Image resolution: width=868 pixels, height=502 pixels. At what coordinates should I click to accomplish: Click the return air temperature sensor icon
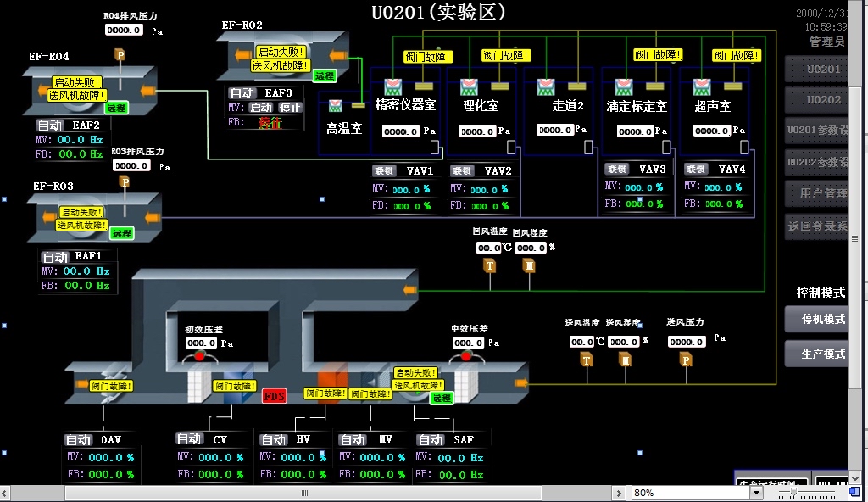click(x=489, y=265)
